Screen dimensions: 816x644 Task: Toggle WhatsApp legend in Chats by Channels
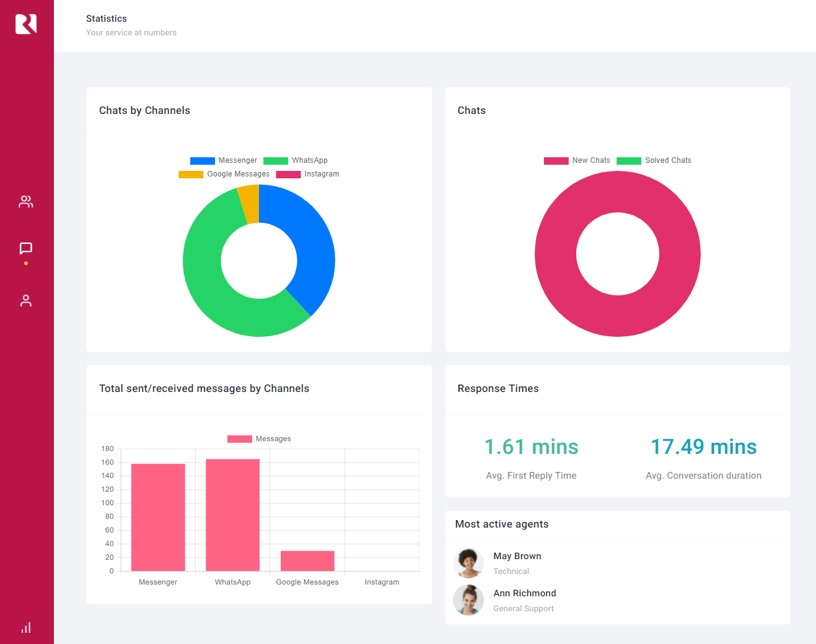[x=296, y=160]
